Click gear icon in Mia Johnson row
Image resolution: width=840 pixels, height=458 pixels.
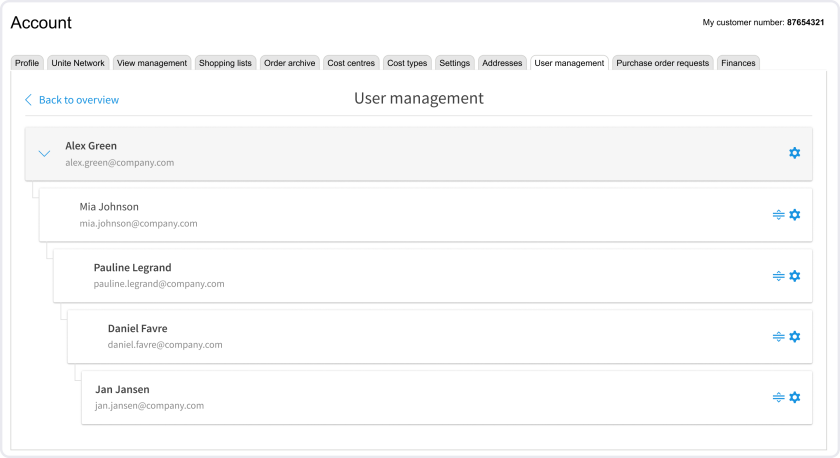[x=794, y=215]
